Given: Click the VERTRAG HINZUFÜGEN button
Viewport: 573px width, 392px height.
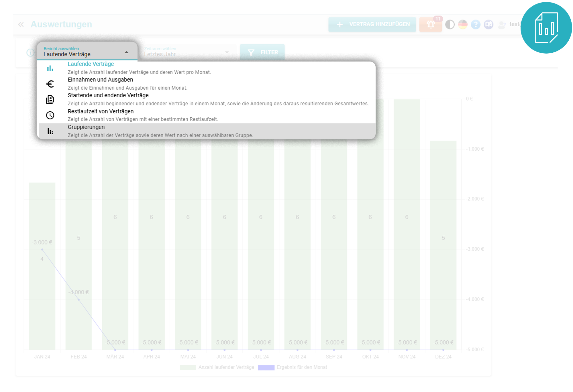Looking at the screenshot, I should tap(372, 24).
